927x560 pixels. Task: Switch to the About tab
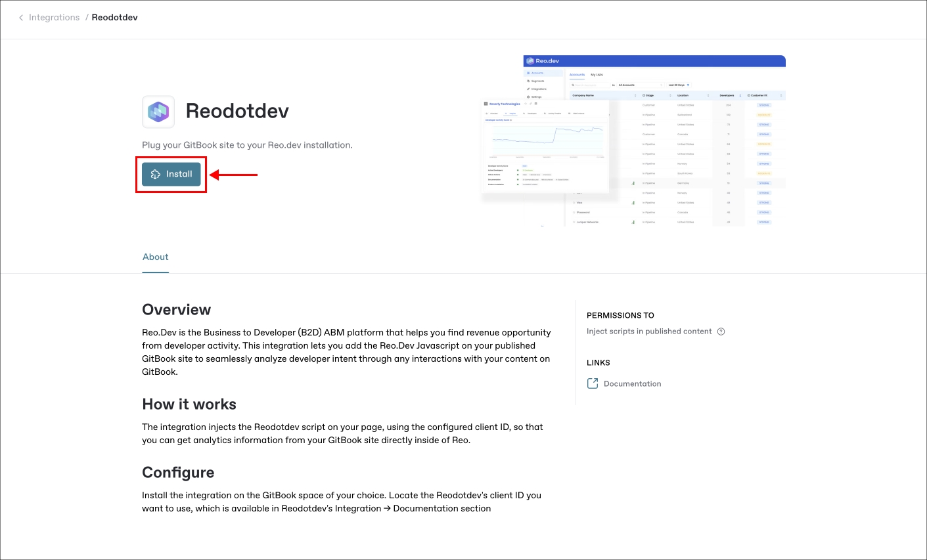pyautogui.click(x=156, y=257)
